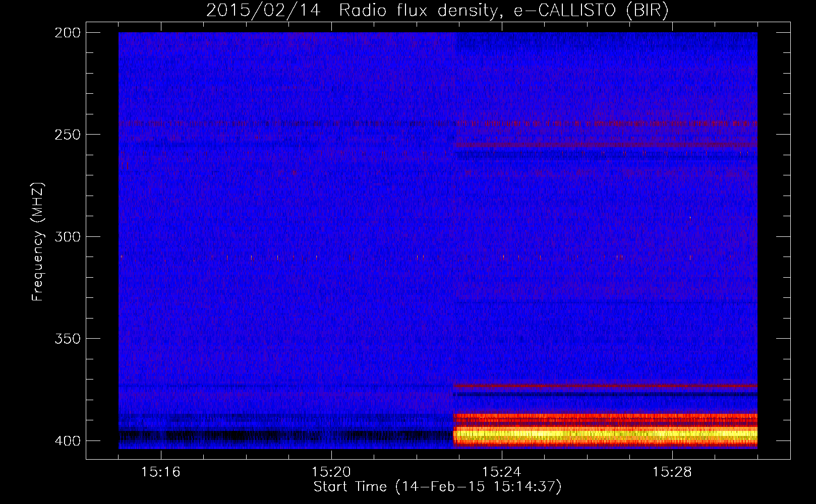Image resolution: width=816 pixels, height=504 pixels.
Task: Click the 400 frequency tick label
Action: click(x=68, y=441)
